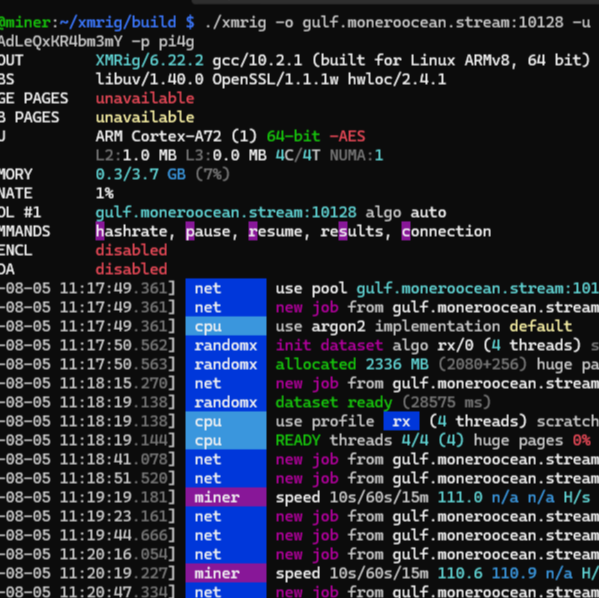599x599 pixels.
Task: Click the green READY text
Action: 298,440
